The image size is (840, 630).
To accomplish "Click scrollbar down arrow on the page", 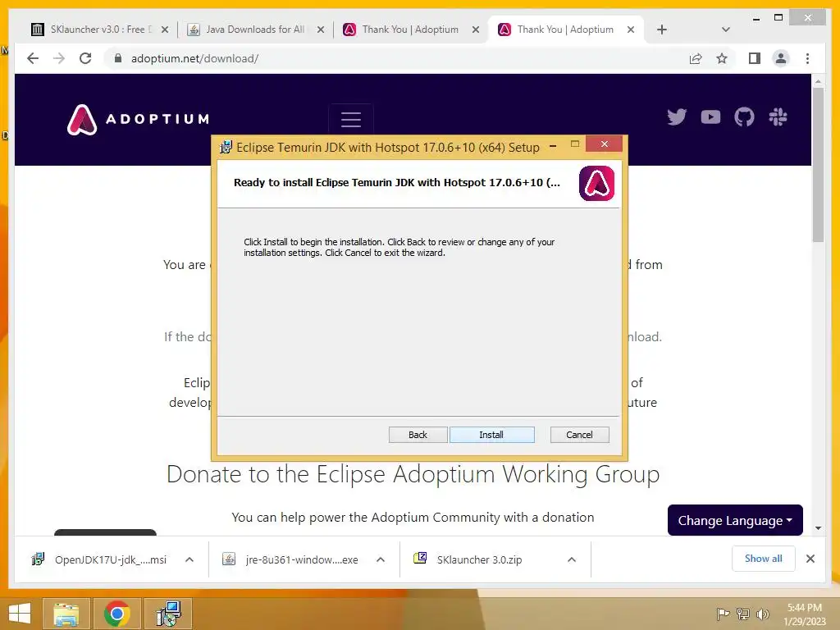I will [818, 528].
